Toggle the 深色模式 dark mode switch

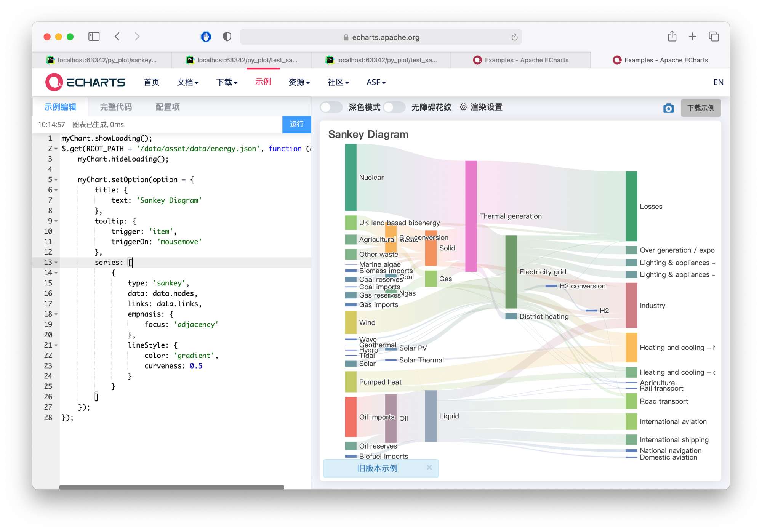331,107
